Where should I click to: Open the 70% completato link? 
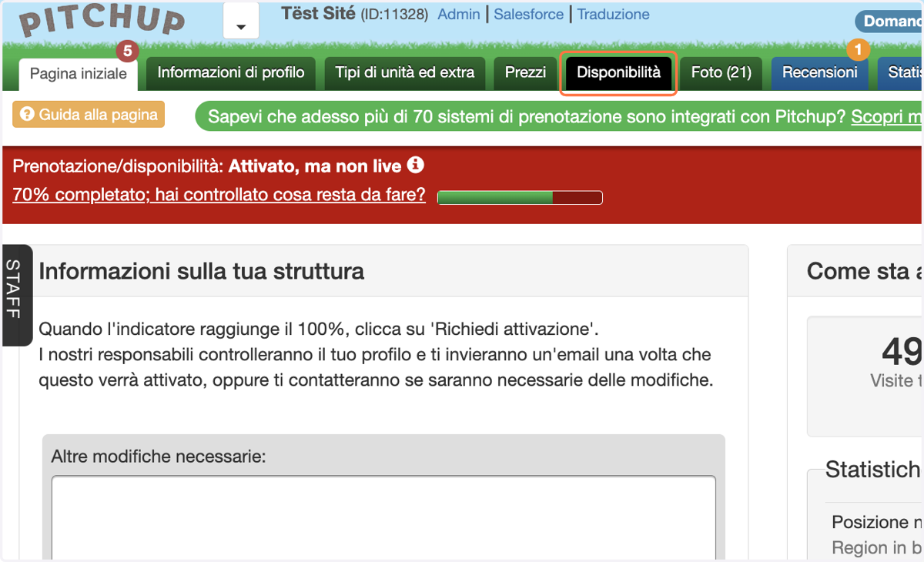coord(219,195)
